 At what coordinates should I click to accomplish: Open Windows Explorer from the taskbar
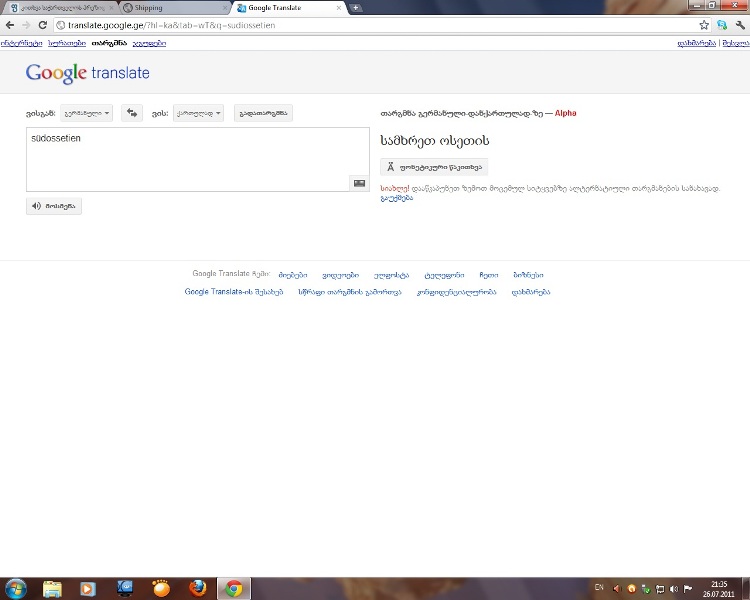[53, 589]
